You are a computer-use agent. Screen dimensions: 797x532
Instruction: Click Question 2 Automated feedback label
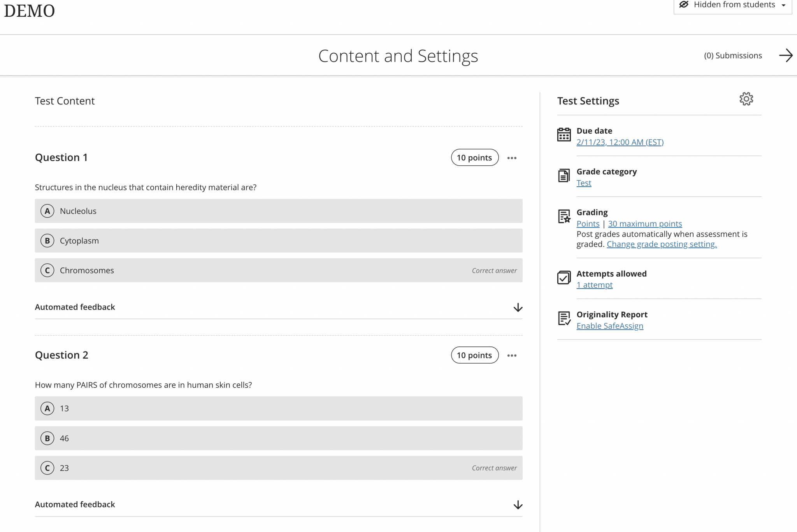click(x=75, y=504)
